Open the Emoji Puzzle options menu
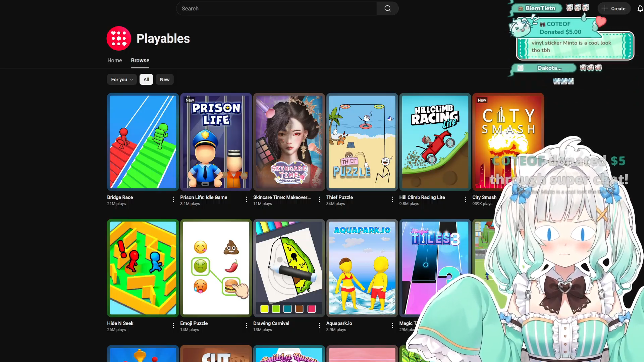644x362 pixels. [246, 325]
